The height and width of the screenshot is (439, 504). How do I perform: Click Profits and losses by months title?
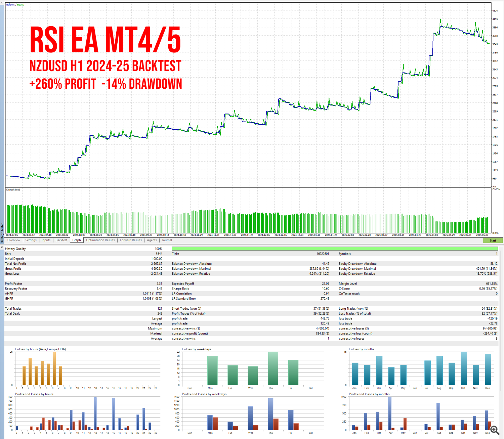(x=369, y=394)
